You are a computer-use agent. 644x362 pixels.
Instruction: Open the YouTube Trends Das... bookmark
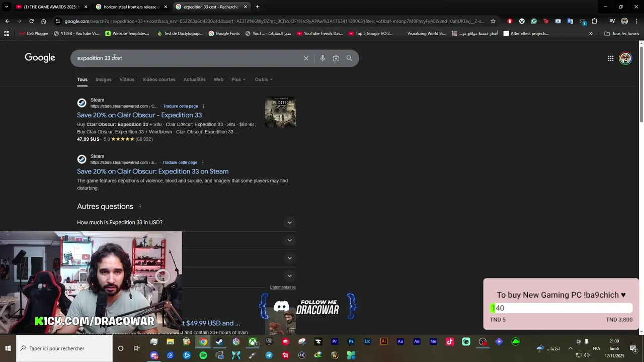click(x=319, y=34)
